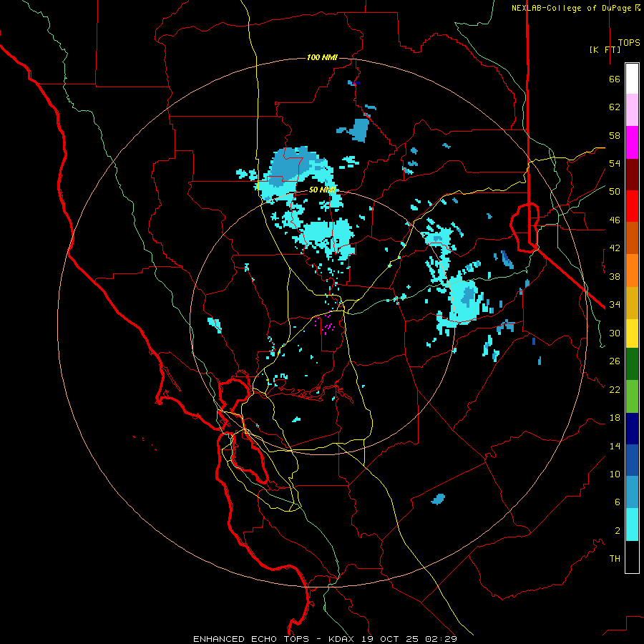644x644 pixels.
Task: Click legend value "62"
Action: click(x=615, y=107)
